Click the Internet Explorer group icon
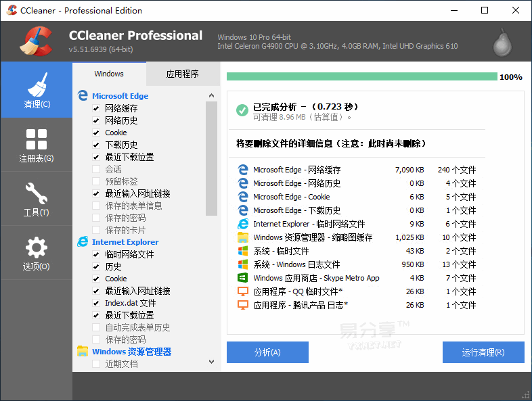 tap(83, 241)
